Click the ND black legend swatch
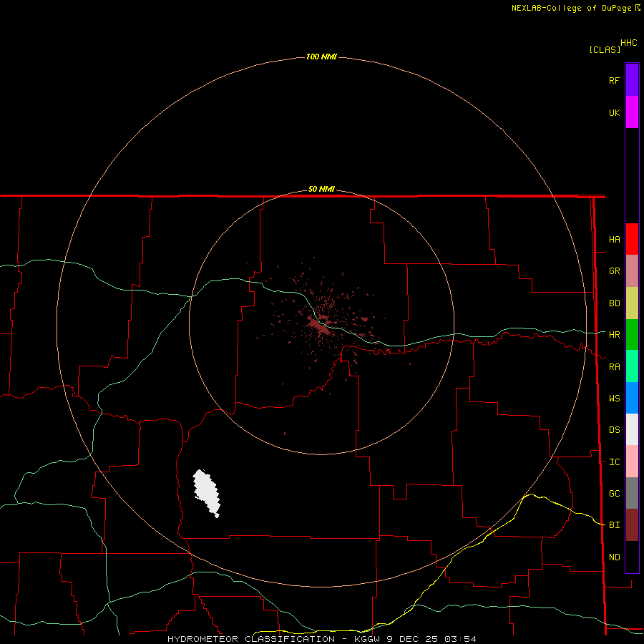This screenshot has width=644, height=644. [632, 557]
